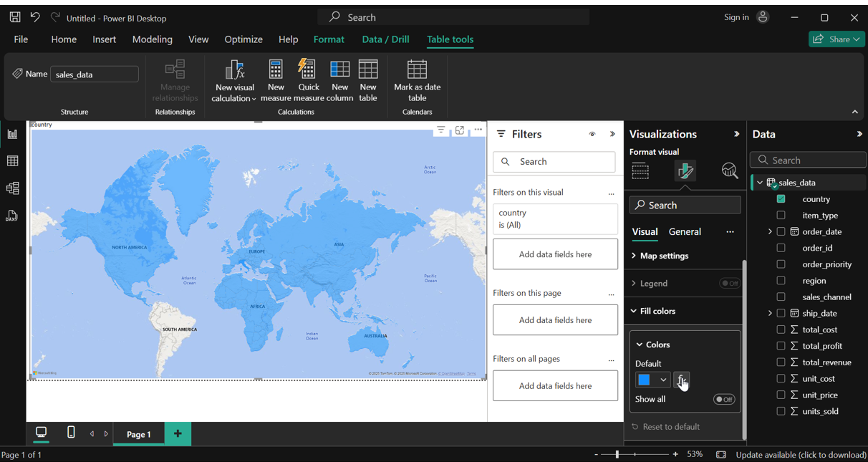Click the Share button
The image size is (868, 462).
coord(836,39)
